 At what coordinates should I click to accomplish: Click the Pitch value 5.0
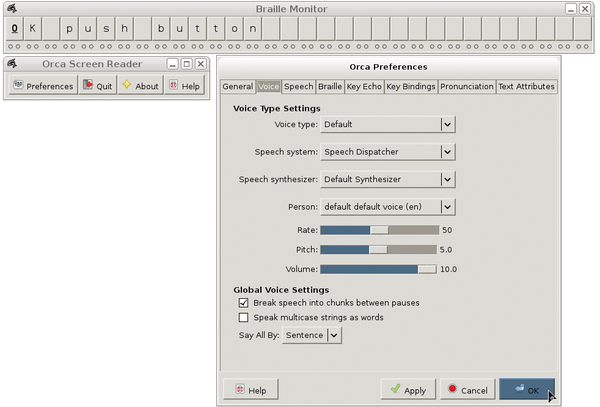[x=446, y=250]
